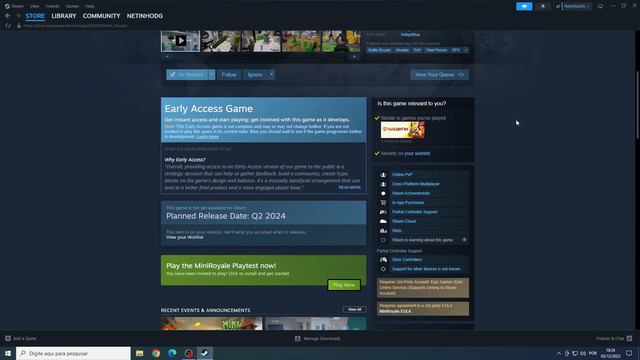Image resolution: width=640 pixels, height=360 pixels.
Task: Open the Friends menu
Action: click(52, 6)
